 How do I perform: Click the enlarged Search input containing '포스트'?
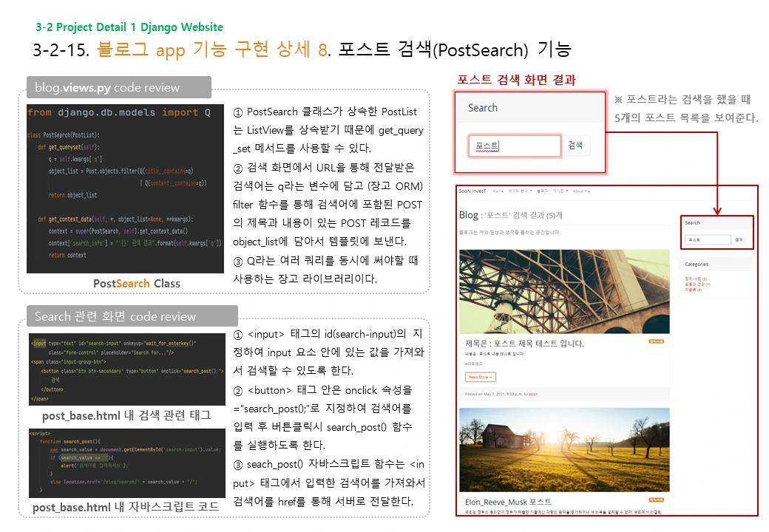click(515, 146)
